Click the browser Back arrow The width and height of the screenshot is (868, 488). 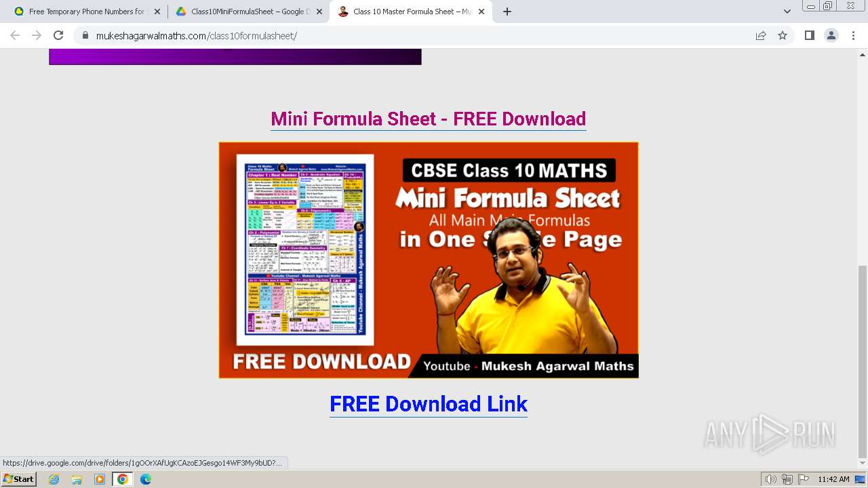[15, 35]
